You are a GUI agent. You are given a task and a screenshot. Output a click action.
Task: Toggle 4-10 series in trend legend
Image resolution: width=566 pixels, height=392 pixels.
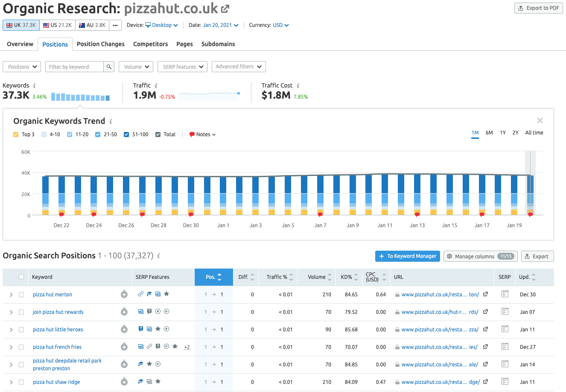pos(44,135)
